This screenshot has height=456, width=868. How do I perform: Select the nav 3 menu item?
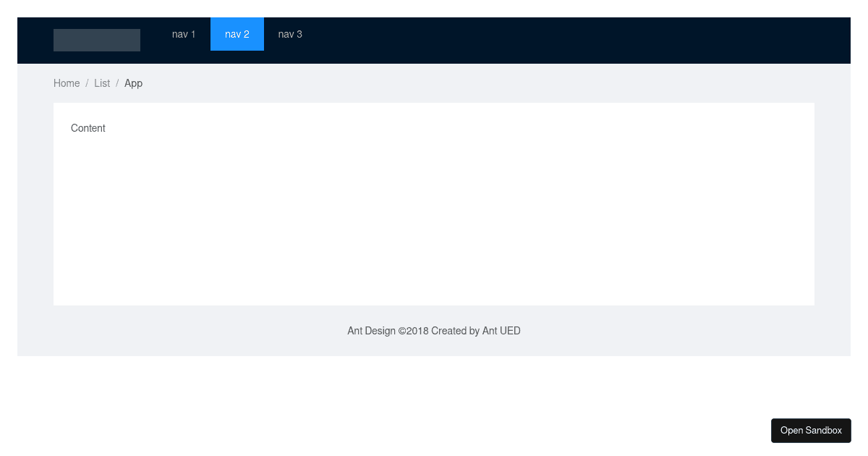pos(290,34)
